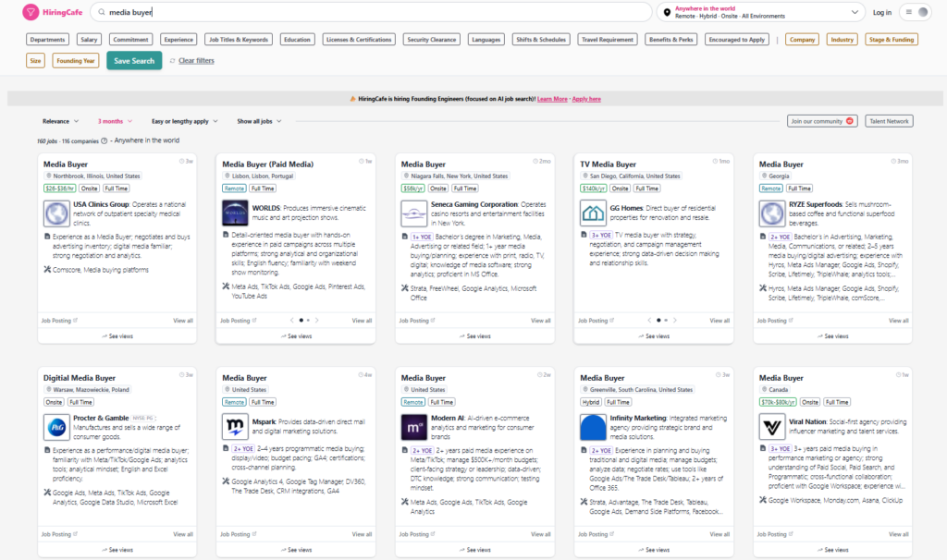Screen dimensions: 947x560
Task: Click the Apply here banner link
Action: coord(586,99)
